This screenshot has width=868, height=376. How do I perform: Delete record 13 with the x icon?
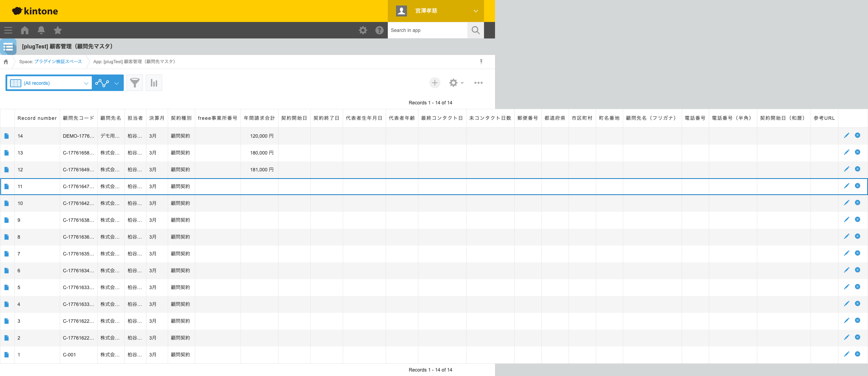pos(858,152)
